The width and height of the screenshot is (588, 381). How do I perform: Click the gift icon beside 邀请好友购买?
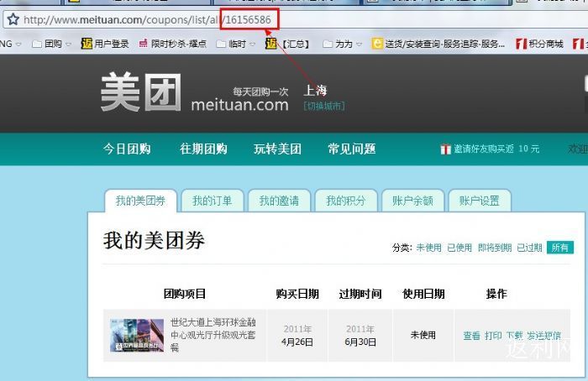pos(445,149)
